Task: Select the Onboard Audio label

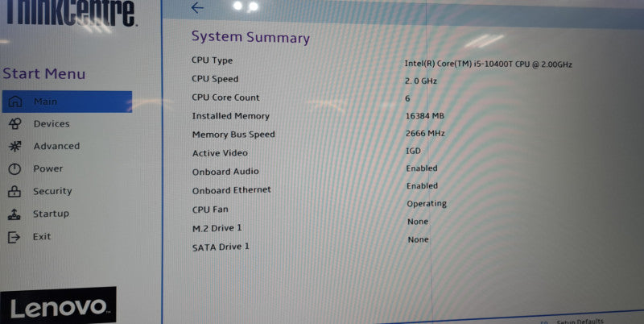Action: [x=225, y=172]
